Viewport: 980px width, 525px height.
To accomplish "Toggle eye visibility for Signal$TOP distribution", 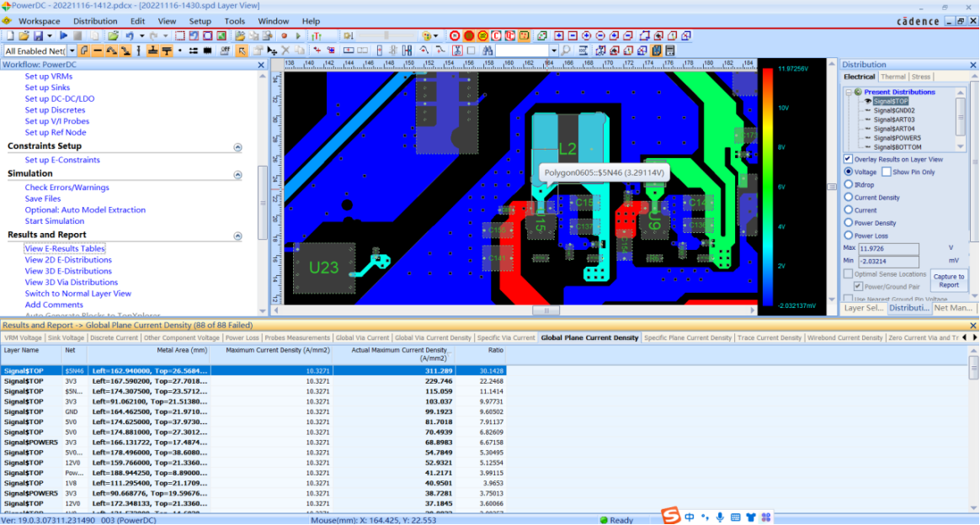I will coord(867,101).
